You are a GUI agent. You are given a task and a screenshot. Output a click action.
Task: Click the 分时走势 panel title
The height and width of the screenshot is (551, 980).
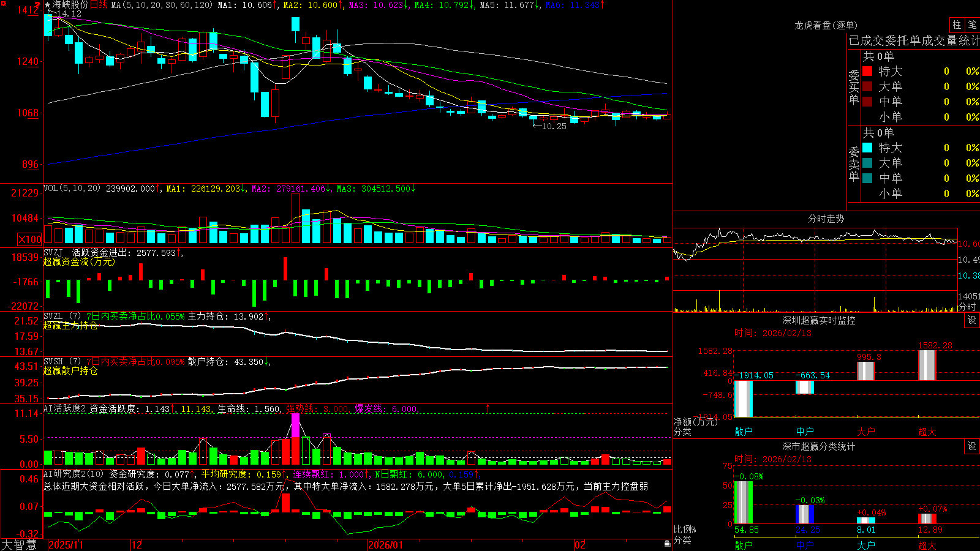[826, 219]
